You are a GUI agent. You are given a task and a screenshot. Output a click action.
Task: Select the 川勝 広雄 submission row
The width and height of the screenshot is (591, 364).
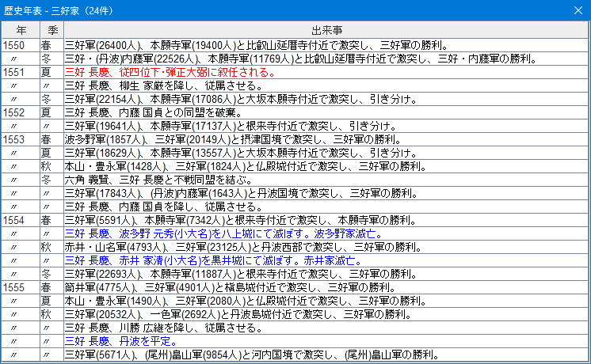(x=150, y=328)
